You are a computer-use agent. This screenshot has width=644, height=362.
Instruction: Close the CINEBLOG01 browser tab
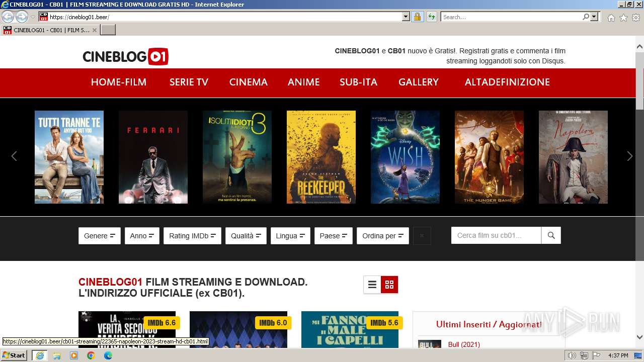(95, 30)
